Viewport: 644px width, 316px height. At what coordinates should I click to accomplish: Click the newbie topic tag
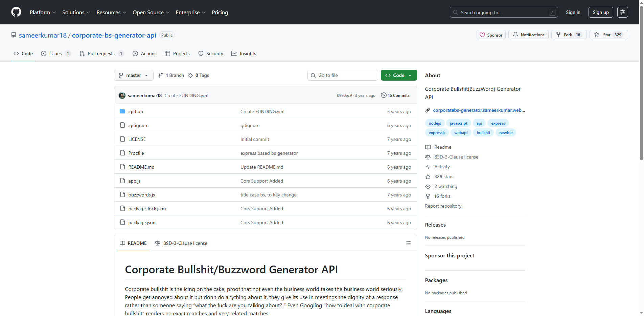pyautogui.click(x=506, y=133)
